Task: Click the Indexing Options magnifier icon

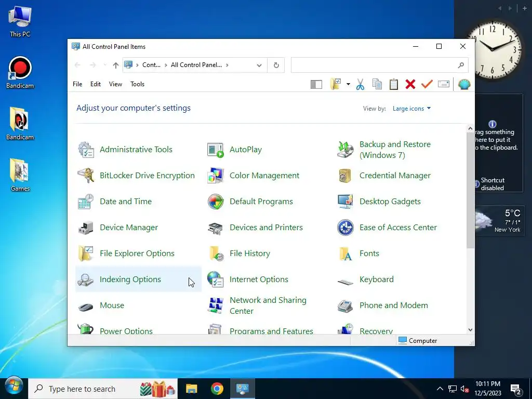Action: point(86,280)
